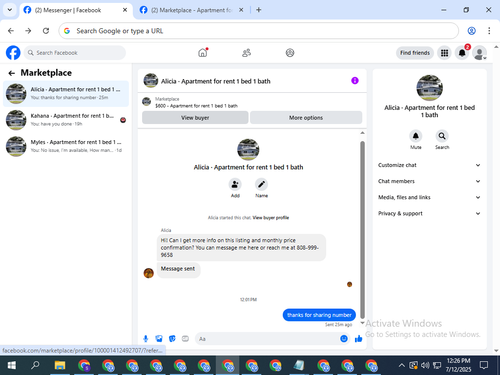The image size is (500, 375).
Task: Open the Chrome tab search dropdown arrow
Action: pos(10,10)
